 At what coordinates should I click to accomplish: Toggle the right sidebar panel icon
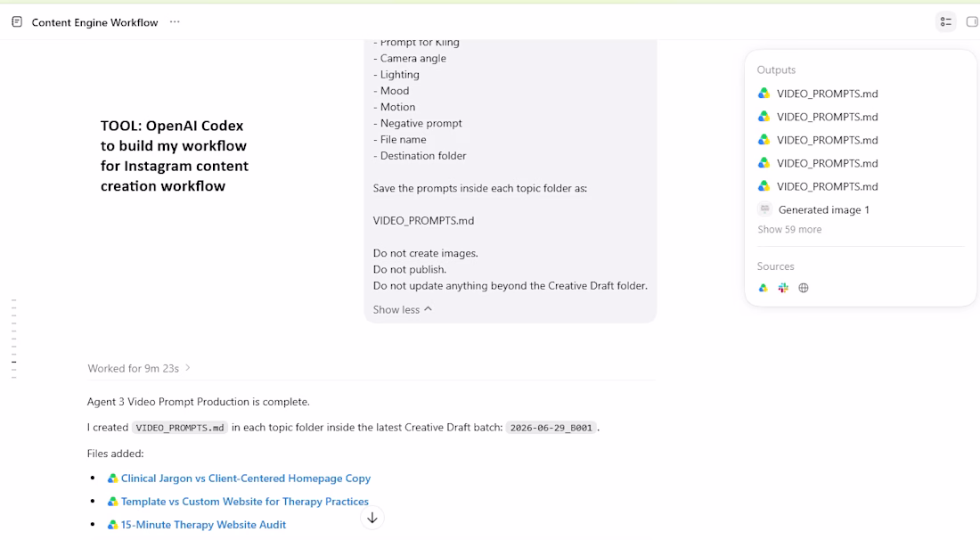click(972, 22)
